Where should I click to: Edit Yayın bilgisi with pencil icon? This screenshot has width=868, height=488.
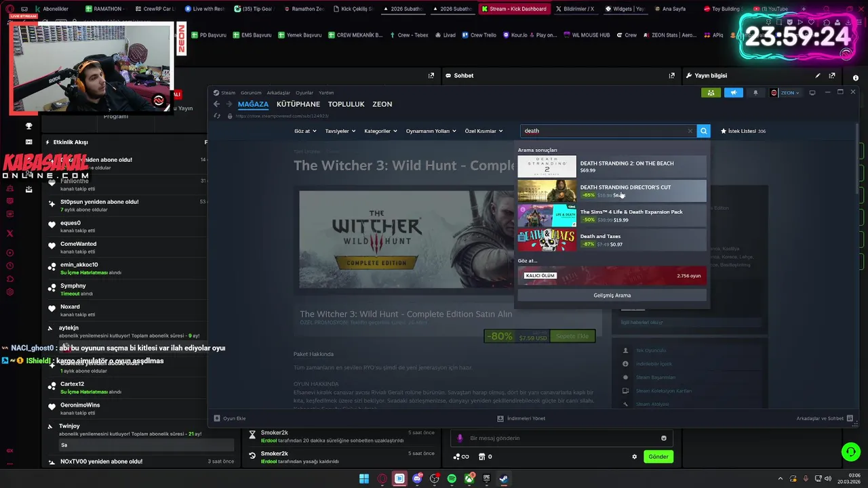click(x=818, y=75)
